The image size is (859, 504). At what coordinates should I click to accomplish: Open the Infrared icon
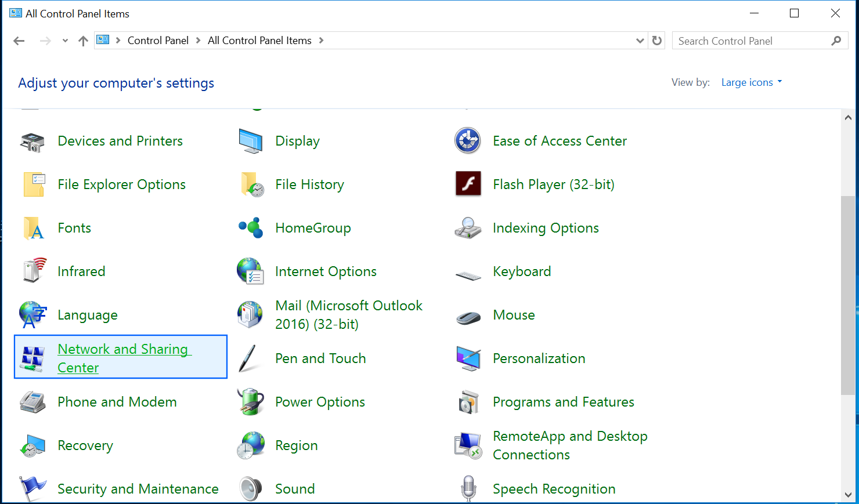click(x=34, y=271)
